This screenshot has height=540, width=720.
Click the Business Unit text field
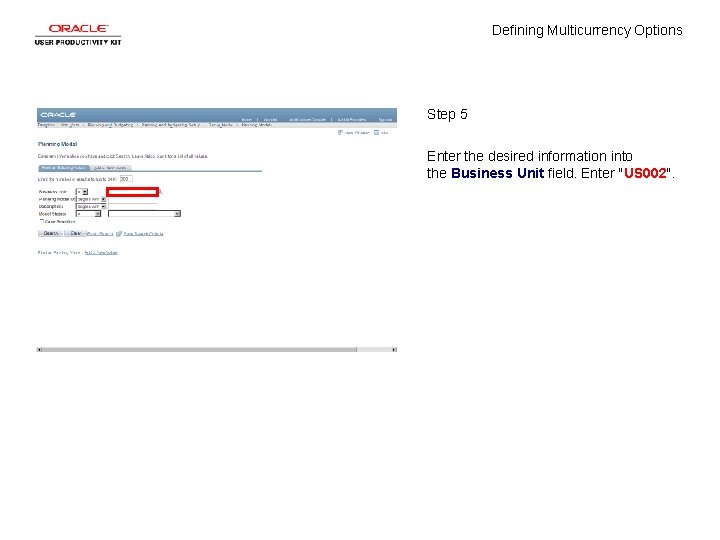click(x=133, y=192)
